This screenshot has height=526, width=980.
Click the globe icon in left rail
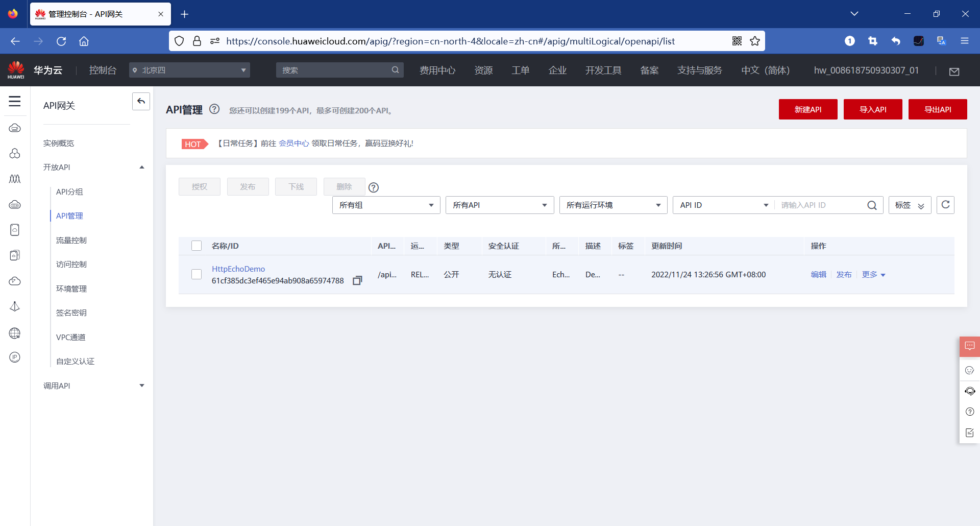tap(15, 333)
